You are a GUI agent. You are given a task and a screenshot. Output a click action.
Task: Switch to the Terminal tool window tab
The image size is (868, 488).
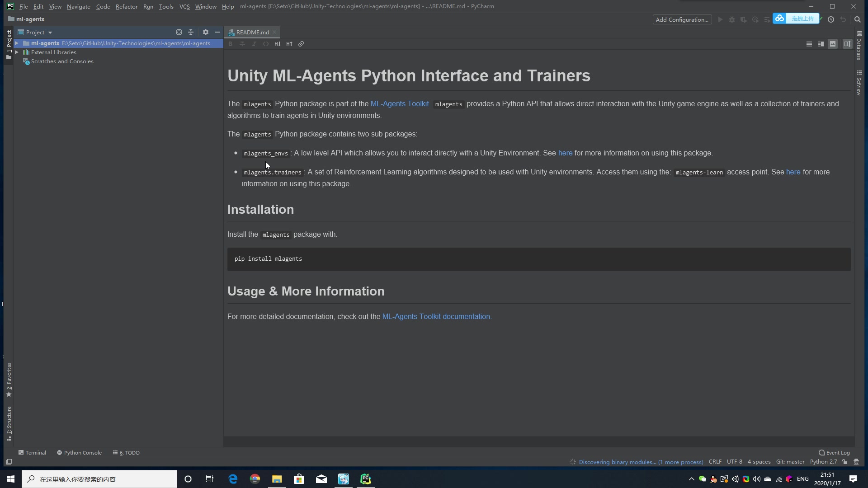coord(32,452)
